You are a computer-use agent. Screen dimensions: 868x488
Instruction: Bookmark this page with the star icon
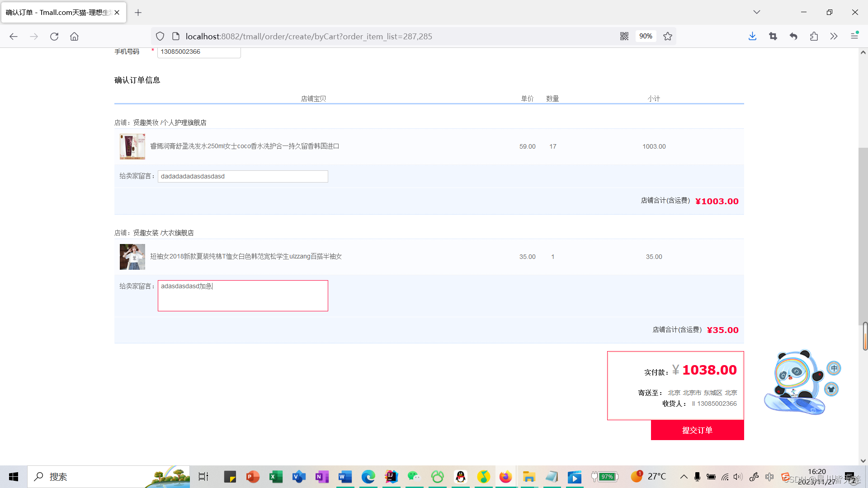point(668,37)
